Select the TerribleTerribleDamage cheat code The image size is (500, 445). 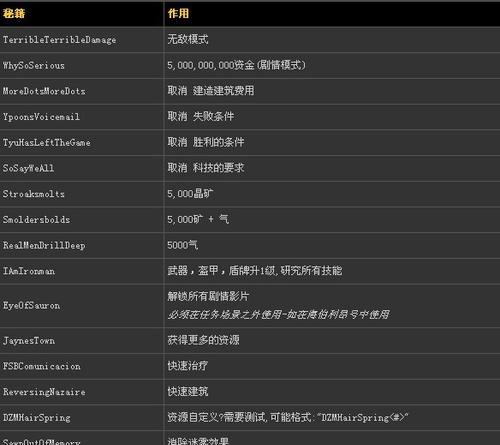(60, 40)
